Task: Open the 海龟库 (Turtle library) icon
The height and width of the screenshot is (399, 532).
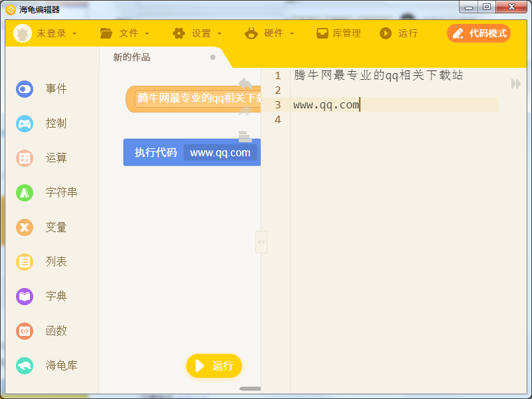Action: tap(25, 366)
